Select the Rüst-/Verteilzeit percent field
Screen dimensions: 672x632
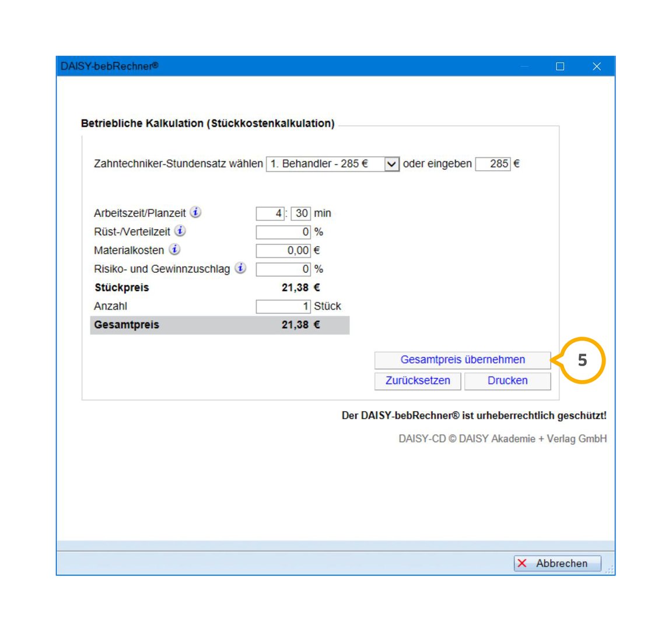283,232
